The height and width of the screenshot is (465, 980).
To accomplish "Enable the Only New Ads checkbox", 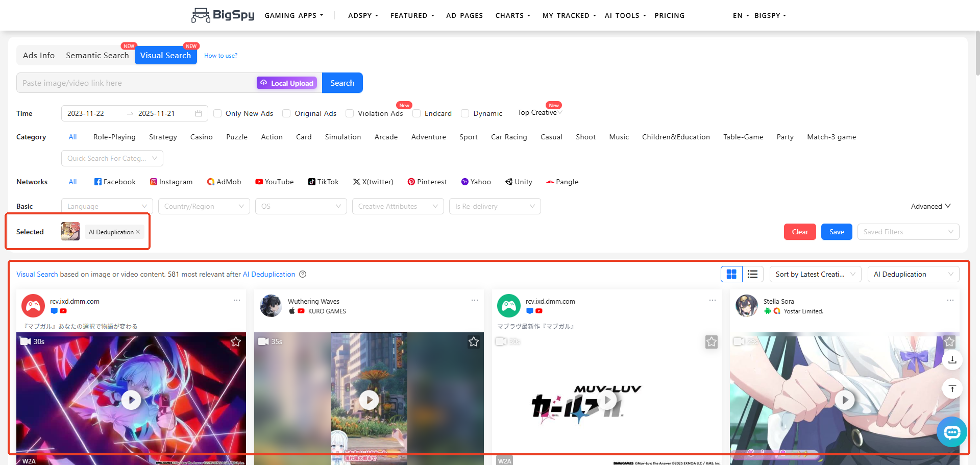I will click(217, 113).
